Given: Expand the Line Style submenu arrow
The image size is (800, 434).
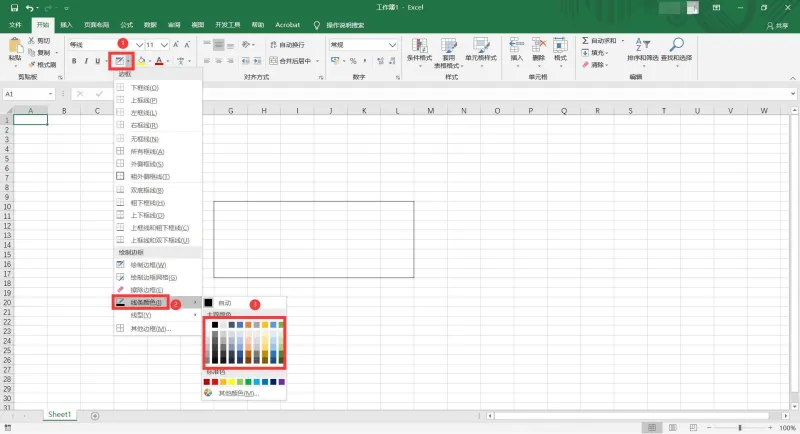Looking at the screenshot, I should 195,315.
